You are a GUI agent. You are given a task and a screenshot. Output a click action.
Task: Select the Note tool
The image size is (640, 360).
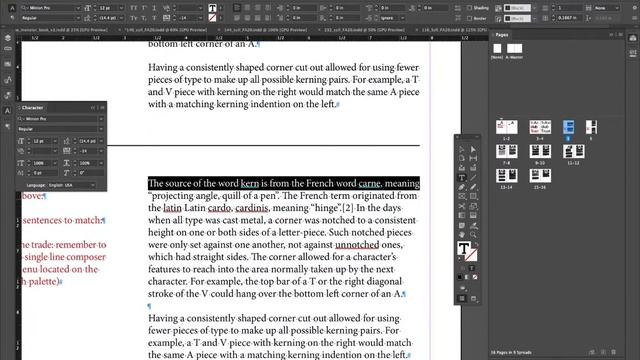[x=462, y=225]
